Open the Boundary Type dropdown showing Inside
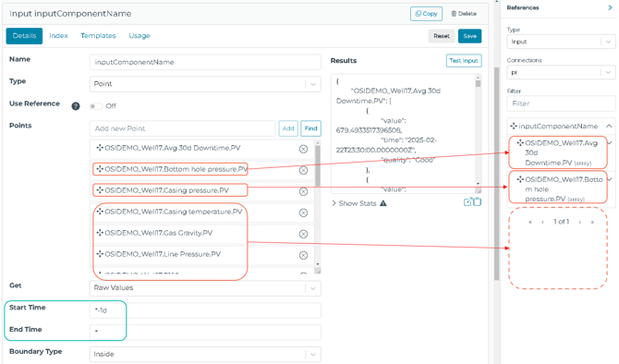Image resolution: width=619 pixels, height=364 pixels. click(x=205, y=354)
